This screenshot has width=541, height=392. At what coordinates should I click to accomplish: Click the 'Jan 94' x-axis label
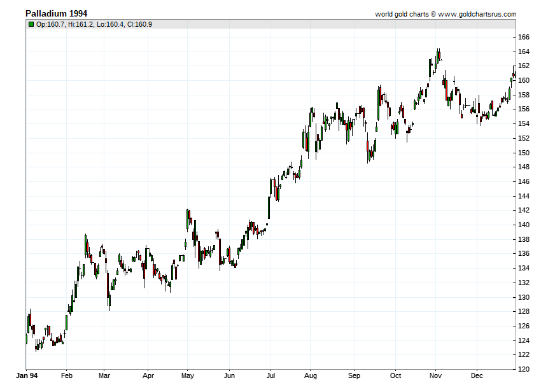point(27,375)
